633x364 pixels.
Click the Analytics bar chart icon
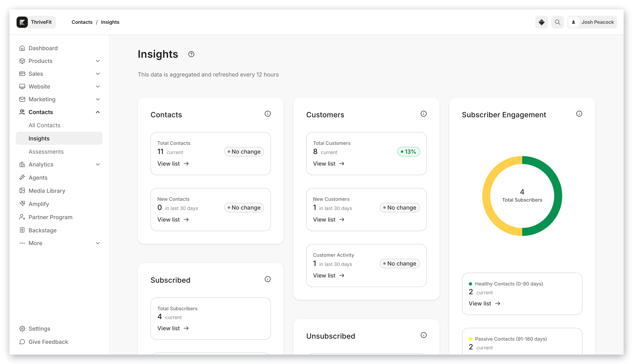click(22, 164)
